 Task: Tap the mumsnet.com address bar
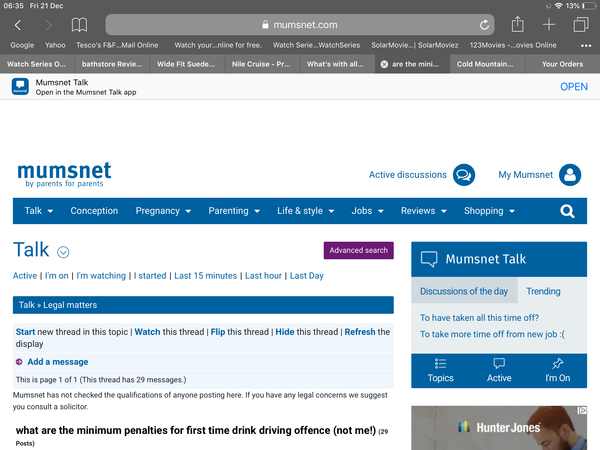[x=300, y=24]
